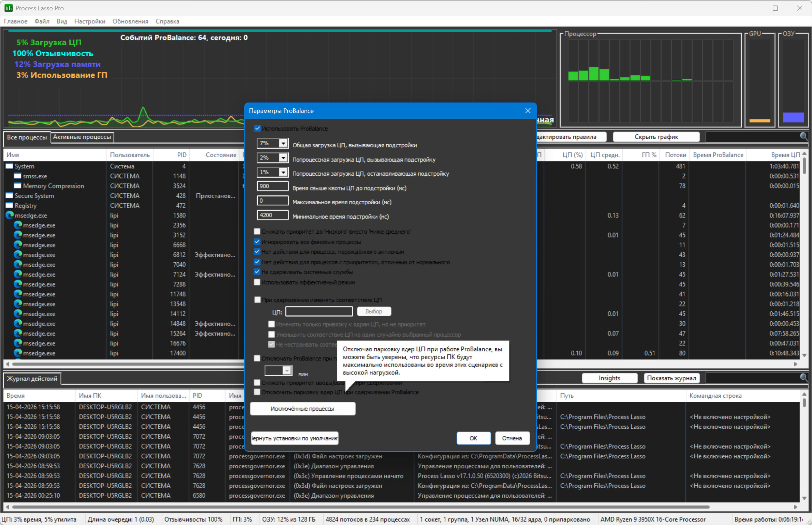Switch to 'Активные процессы' tab
The image size is (812, 525).
[82, 137]
